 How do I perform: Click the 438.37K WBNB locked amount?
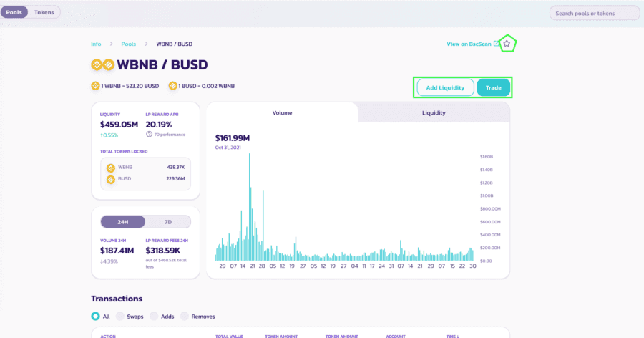pyautogui.click(x=176, y=168)
